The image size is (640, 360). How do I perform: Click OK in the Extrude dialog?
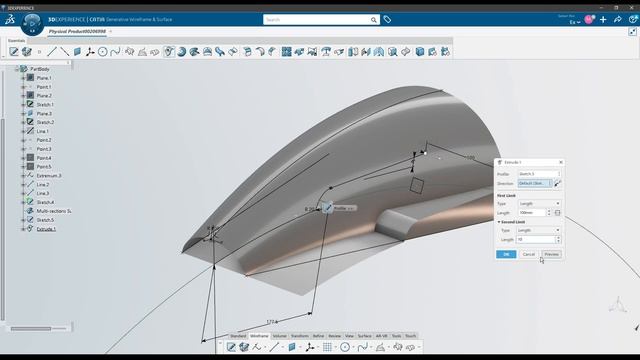pos(506,254)
